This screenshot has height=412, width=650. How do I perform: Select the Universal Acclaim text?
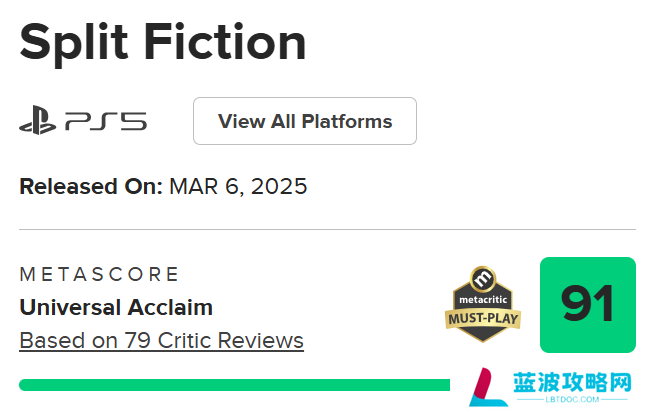tap(116, 308)
